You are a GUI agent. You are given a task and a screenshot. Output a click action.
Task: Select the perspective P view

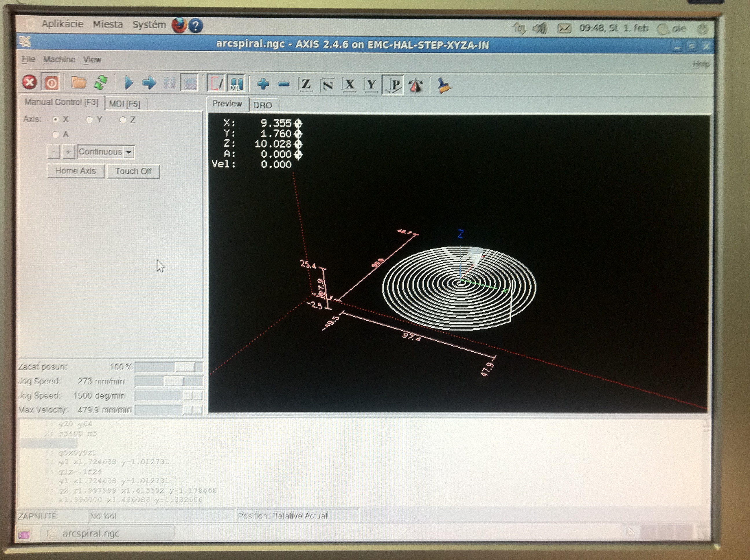[x=393, y=85]
